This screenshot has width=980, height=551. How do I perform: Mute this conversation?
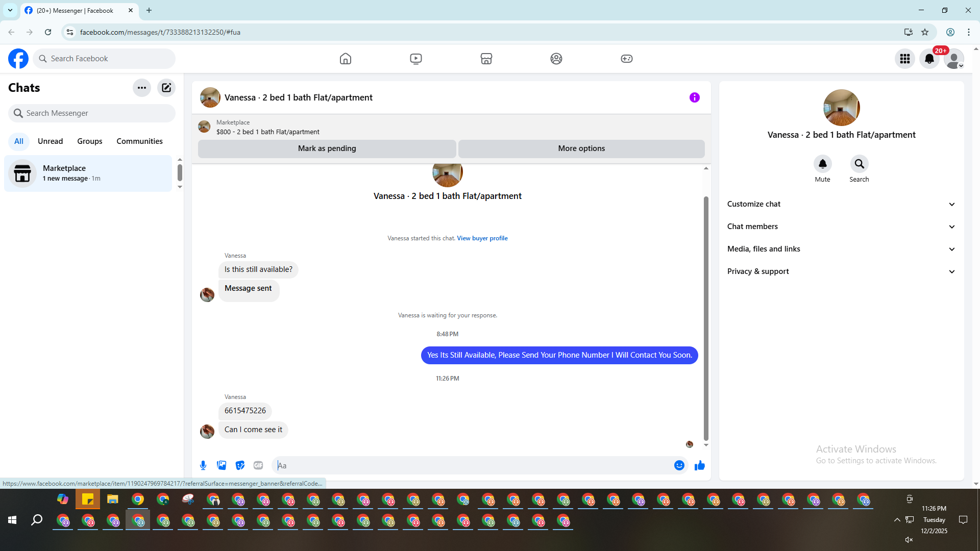822,164
